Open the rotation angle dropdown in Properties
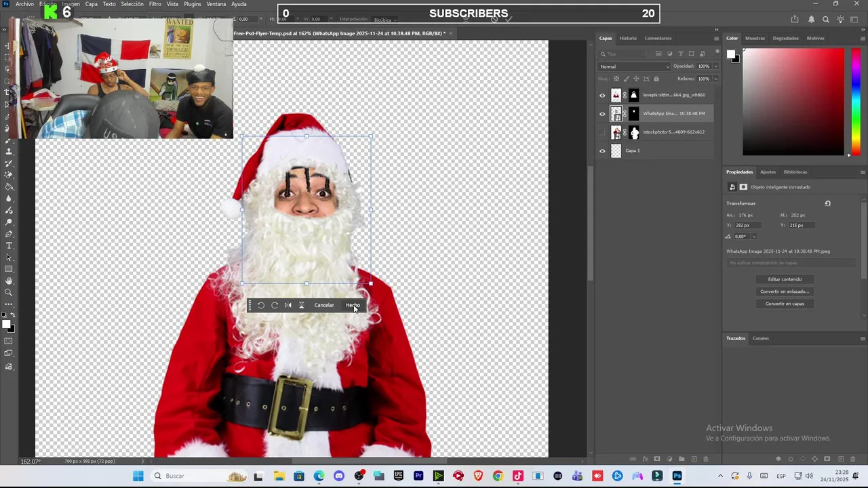The width and height of the screenshot is (868, 488). tap(754, 237)
